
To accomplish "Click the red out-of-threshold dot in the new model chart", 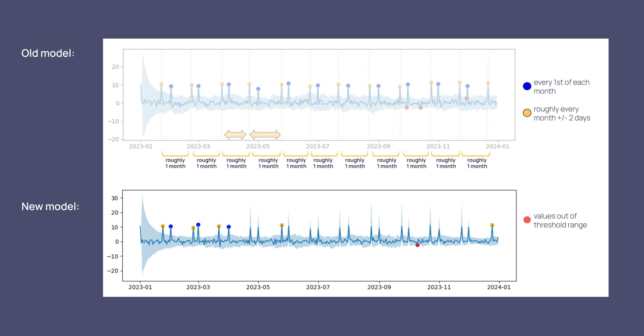I will coord(417,245).
